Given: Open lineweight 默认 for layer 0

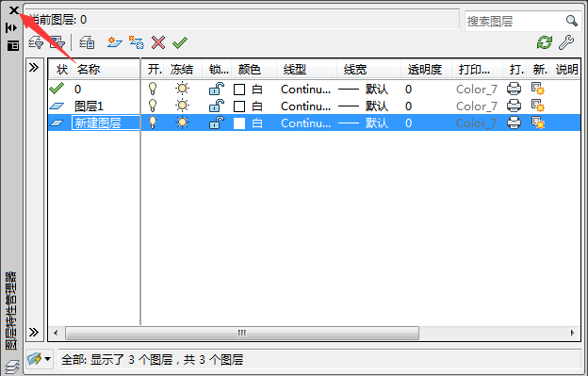Looking at the screenshot, I should [363, 90].
